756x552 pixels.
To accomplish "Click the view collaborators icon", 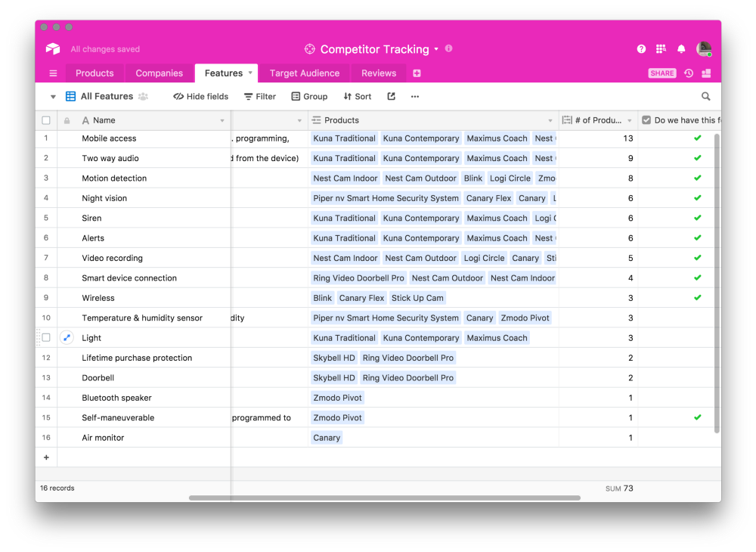I will (x=143, y=97).
